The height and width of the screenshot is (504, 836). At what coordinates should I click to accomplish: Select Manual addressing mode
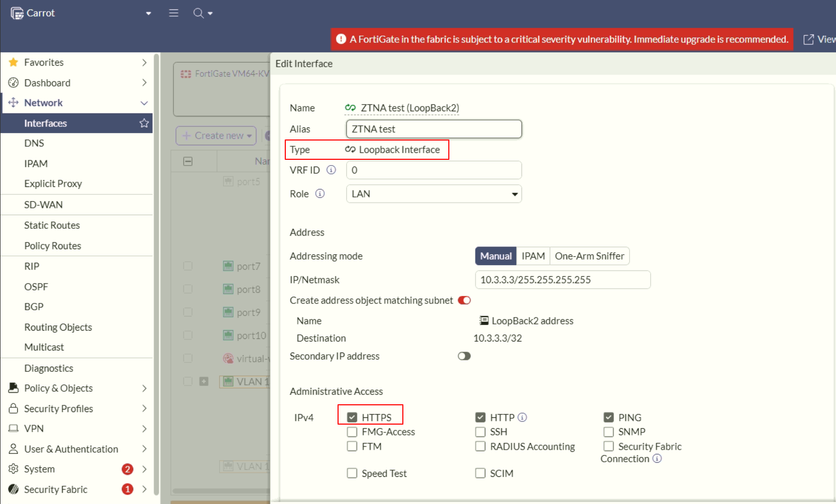pyautogui.click(x=496, y=256)
